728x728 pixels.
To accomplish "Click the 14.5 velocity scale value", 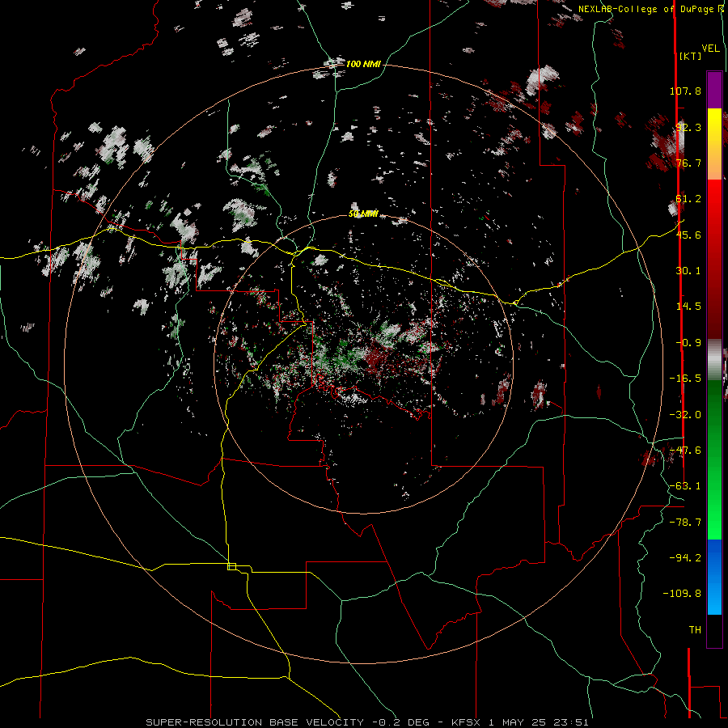I will [x=688, y=307].
